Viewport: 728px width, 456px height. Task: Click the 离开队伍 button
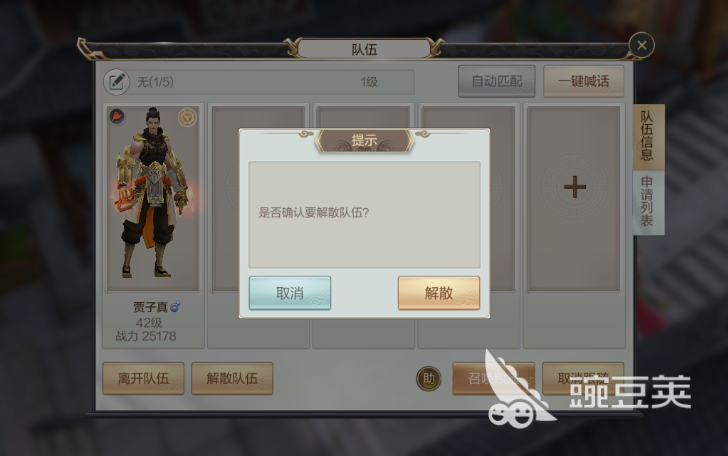point(143,378)
